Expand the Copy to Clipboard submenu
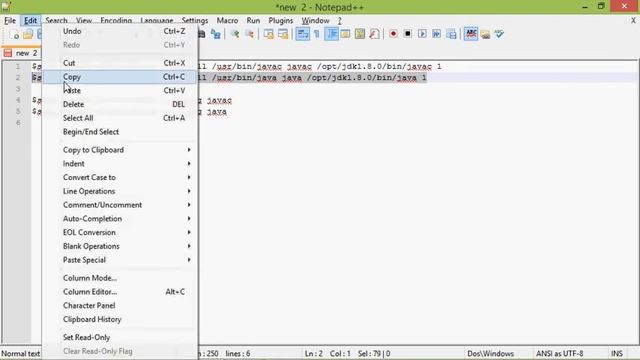The height and width of the screenshot is (360, 640). pyautogui.click(x=120, y=150)
